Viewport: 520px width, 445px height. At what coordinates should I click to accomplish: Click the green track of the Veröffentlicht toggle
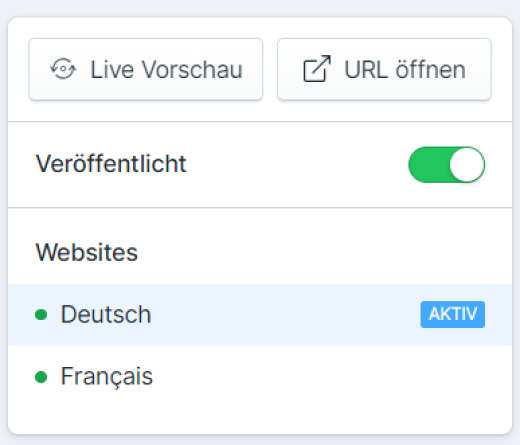coord(428,165)
